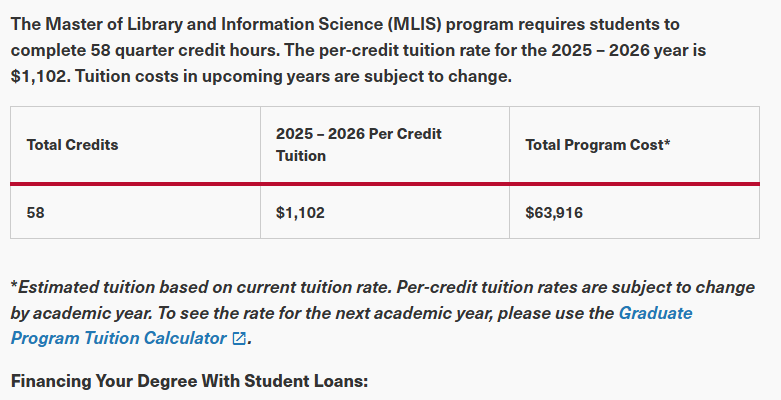Click the $1,102 table cell

tap(300, 212)
